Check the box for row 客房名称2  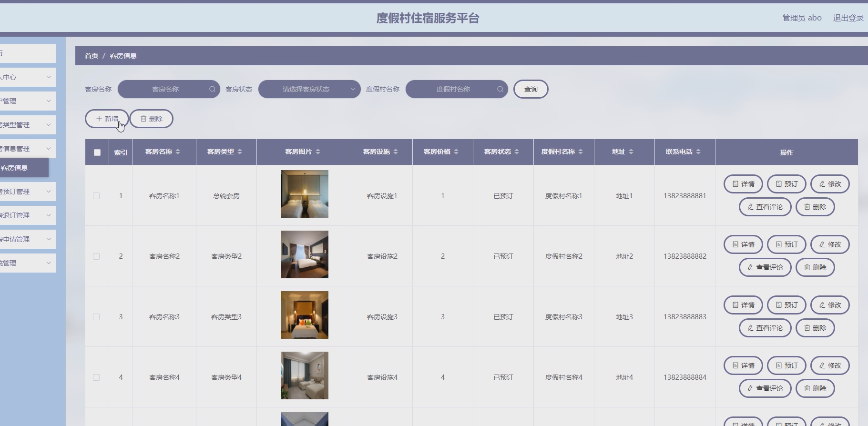point(96,256)
